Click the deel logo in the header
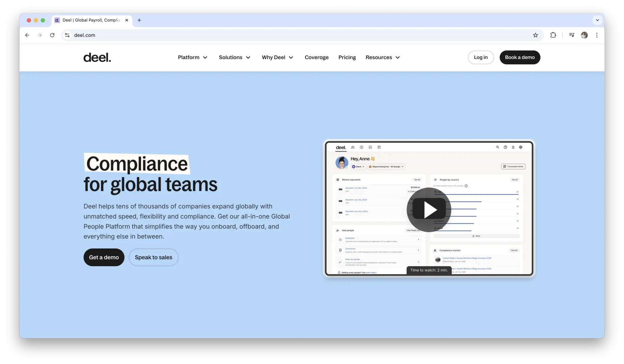 click(97, 57)
